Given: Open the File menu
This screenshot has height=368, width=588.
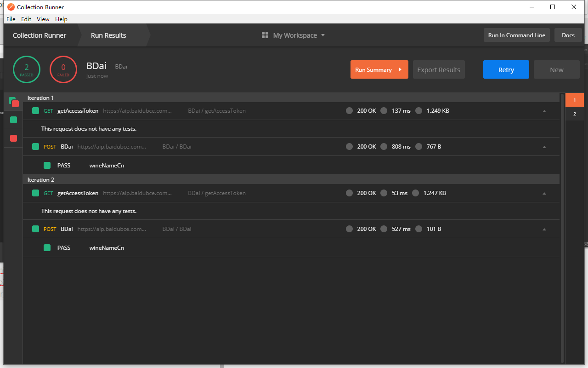Looking at the screenshot, I should pos(11,19).
